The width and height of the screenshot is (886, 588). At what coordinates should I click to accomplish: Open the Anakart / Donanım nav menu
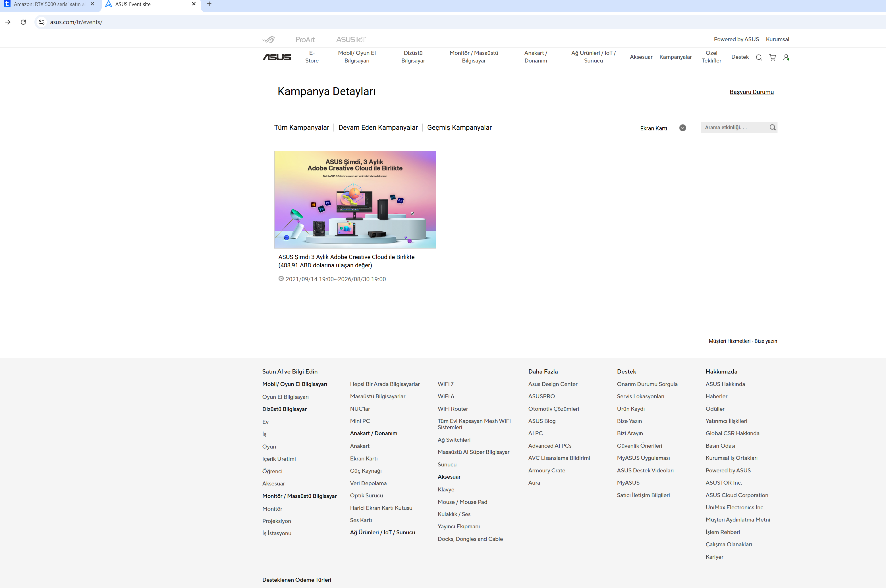(536, 57)
